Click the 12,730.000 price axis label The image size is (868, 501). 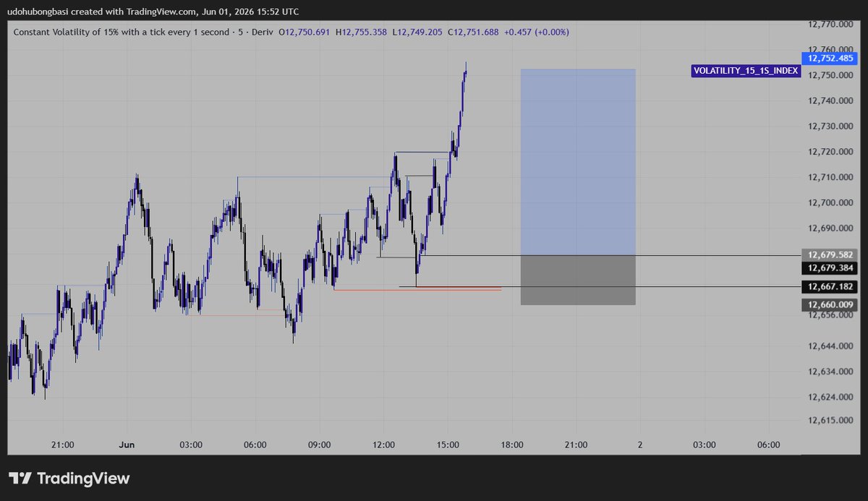pos(831,127)
